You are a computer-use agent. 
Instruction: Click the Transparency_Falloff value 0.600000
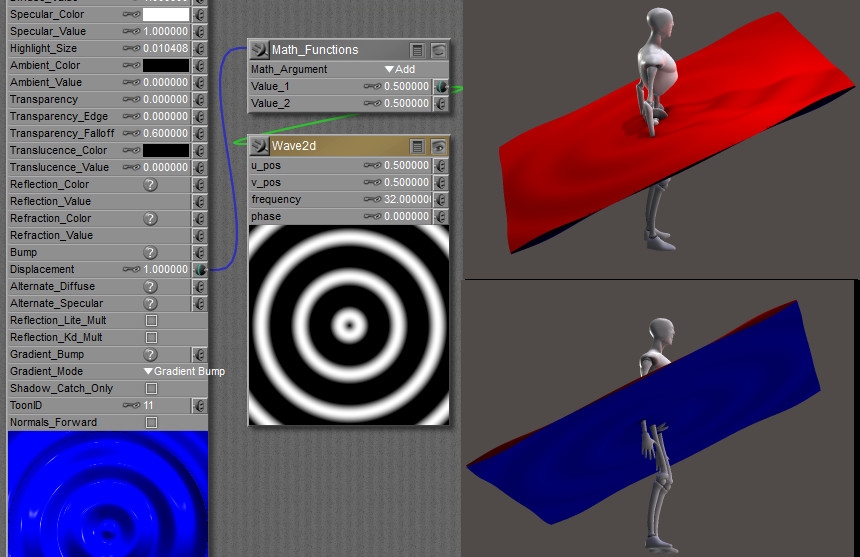click(166, 133)
